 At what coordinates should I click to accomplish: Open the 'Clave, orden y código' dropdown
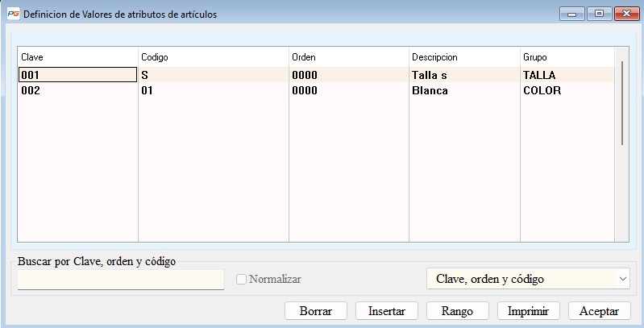[528, 279]
